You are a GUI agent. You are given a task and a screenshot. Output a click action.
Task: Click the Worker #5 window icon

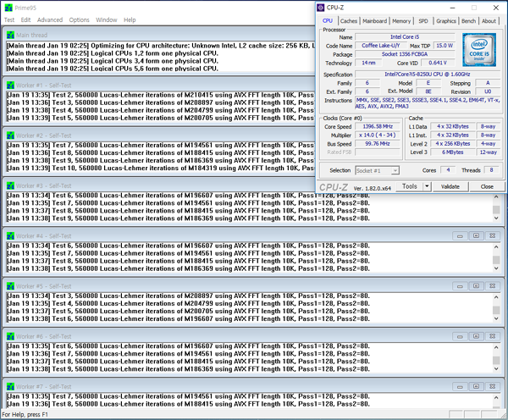click(x=10, y=286)
